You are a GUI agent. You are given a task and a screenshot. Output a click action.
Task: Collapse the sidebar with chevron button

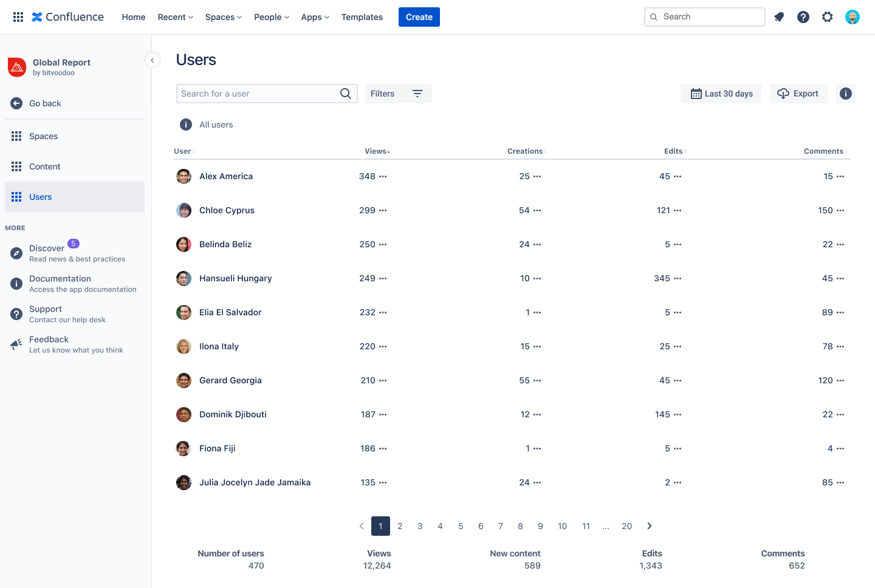click(x=153, y=60)
